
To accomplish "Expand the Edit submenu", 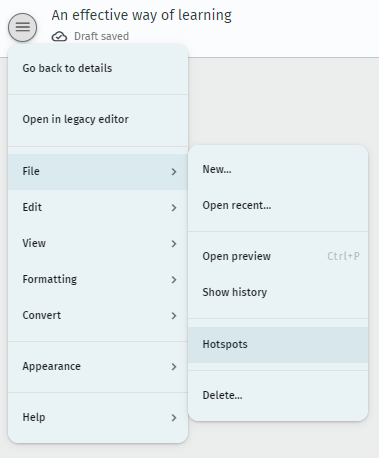I will tap(98, 207).
